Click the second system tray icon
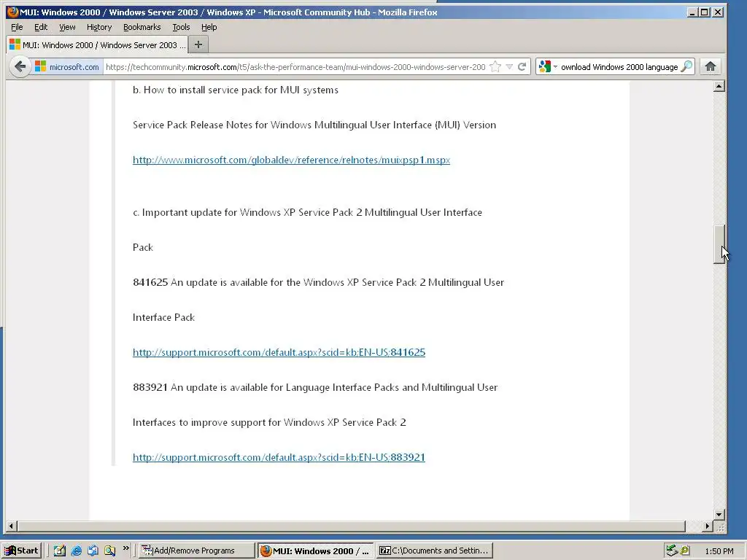The height and width of the screenshot is (560, 747). [x=685, y=551]
